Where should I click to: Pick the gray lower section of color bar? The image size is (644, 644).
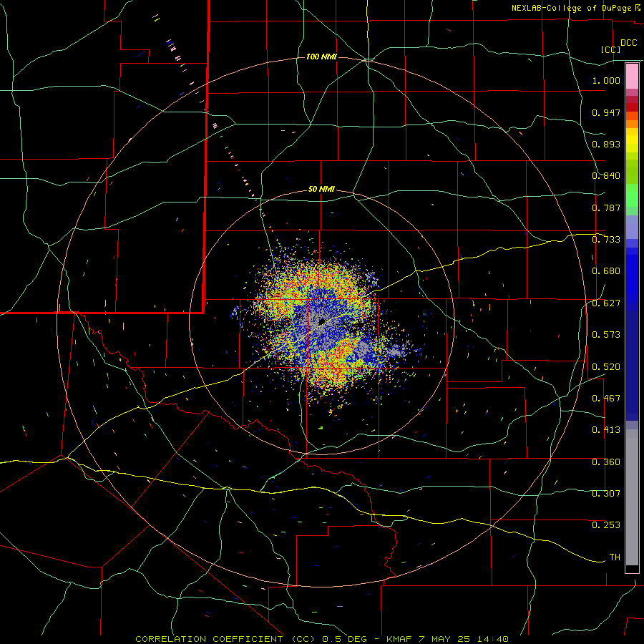pos(632,497)
